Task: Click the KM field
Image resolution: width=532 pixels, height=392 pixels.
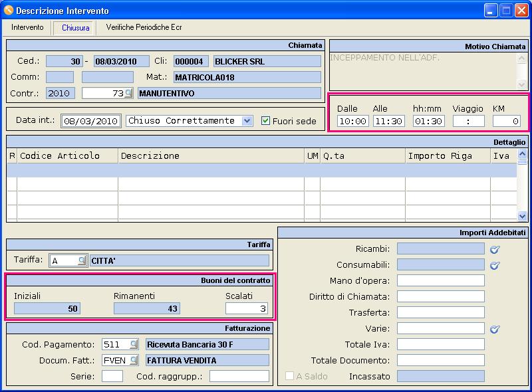Action: (507, 121)
